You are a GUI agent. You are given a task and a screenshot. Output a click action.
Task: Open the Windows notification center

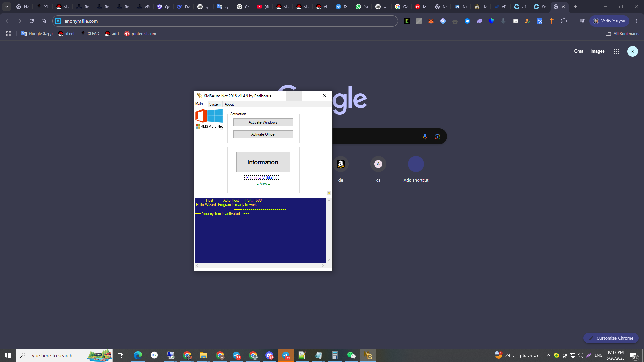[634, 355]
